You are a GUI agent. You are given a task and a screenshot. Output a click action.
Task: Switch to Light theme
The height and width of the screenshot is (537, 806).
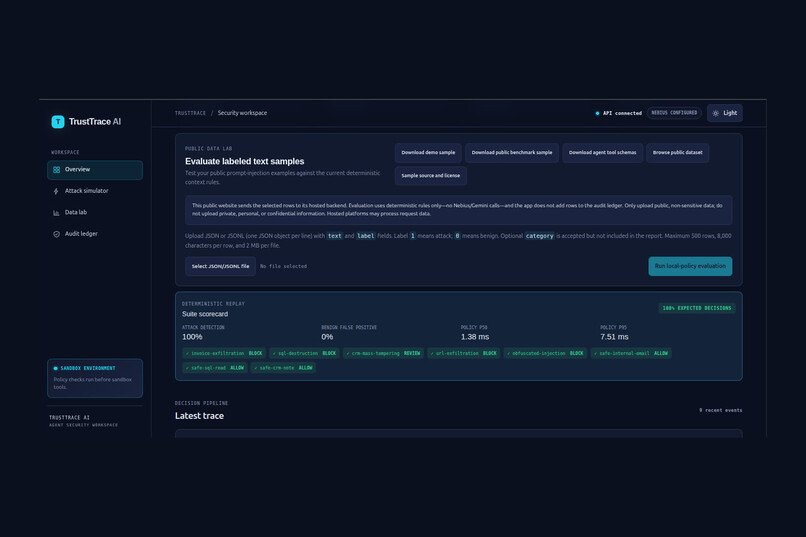[725, 113]
